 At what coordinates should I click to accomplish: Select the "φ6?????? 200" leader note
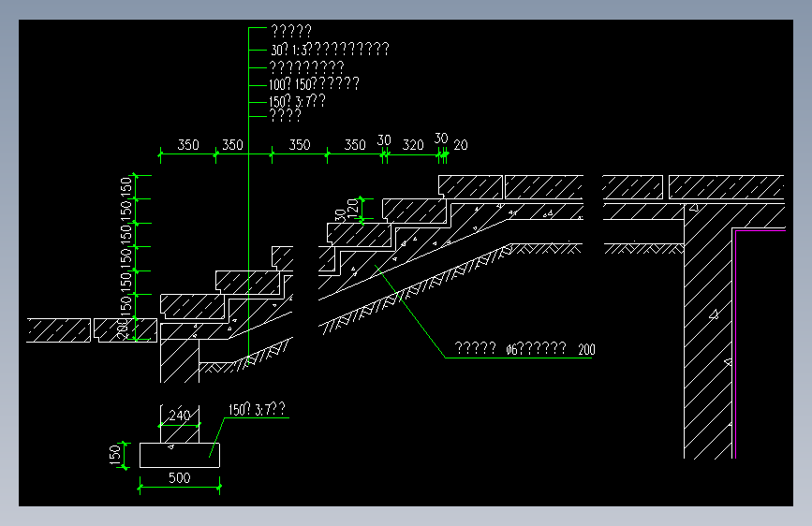[x=551, y=349]
